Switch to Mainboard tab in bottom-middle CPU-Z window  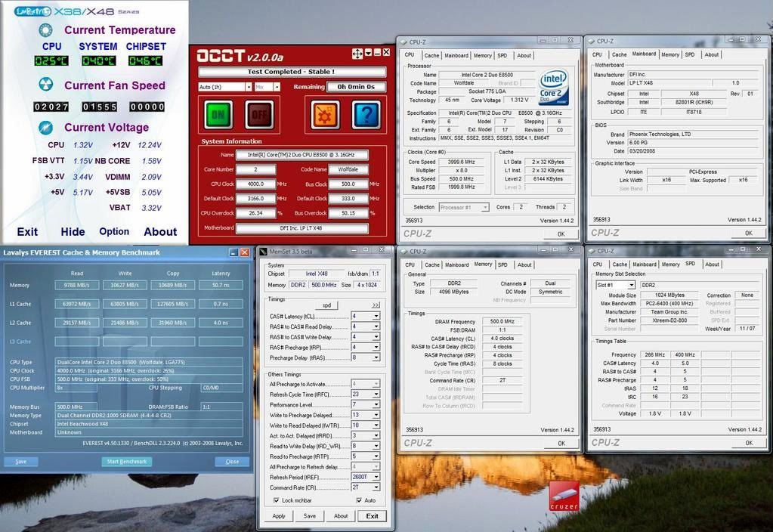(x=456, y=264)
